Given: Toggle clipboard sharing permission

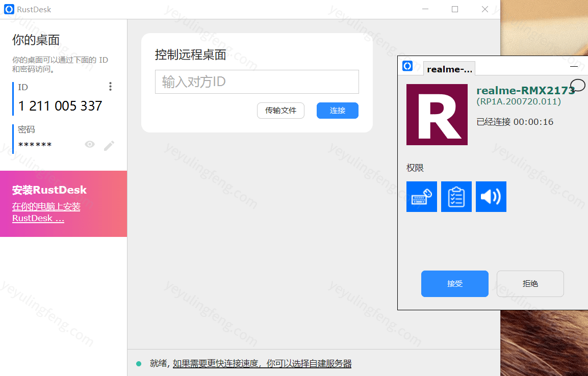Looking at the screenshot, I should (x=456, y=197).
